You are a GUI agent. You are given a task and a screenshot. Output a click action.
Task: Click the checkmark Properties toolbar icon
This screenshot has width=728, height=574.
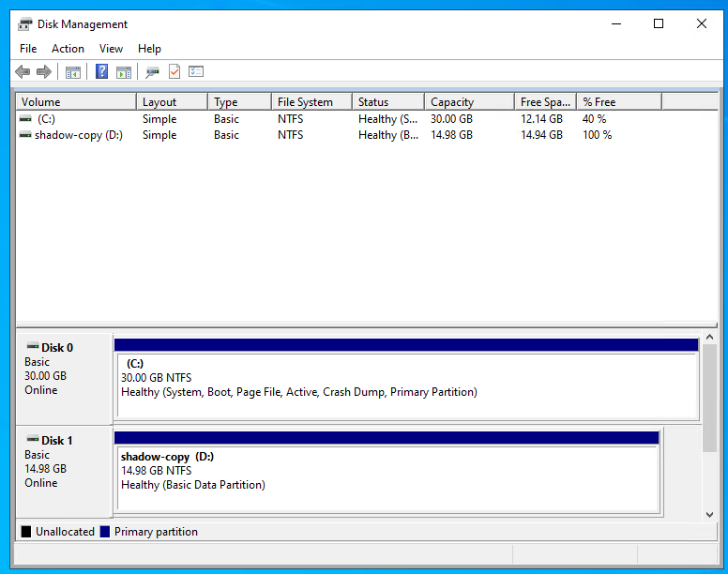point(174,71)
